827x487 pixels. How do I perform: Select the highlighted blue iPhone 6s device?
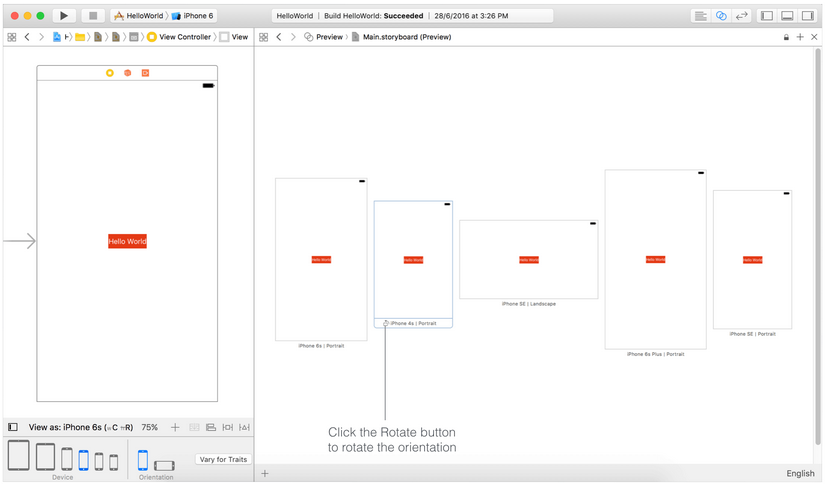[83, 460]
